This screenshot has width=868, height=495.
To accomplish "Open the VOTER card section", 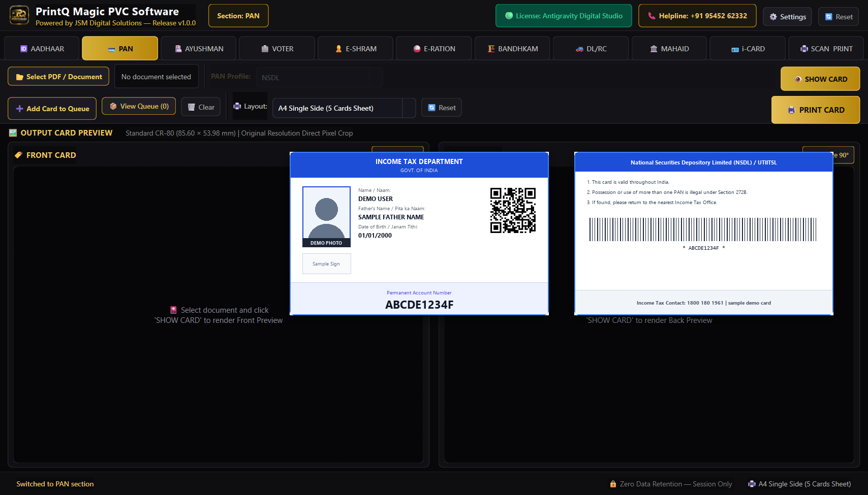I will click(277, 49).
